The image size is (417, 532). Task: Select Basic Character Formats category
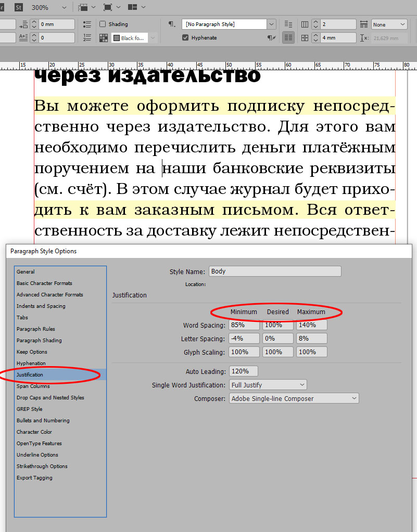tap(60, 283)
